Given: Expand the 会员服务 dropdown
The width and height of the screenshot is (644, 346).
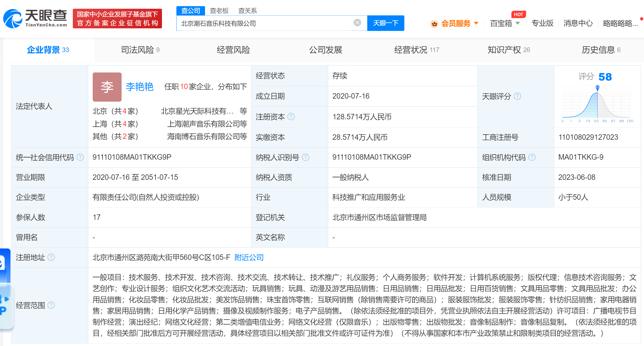Looking at the screenshot, I should 476,23.
